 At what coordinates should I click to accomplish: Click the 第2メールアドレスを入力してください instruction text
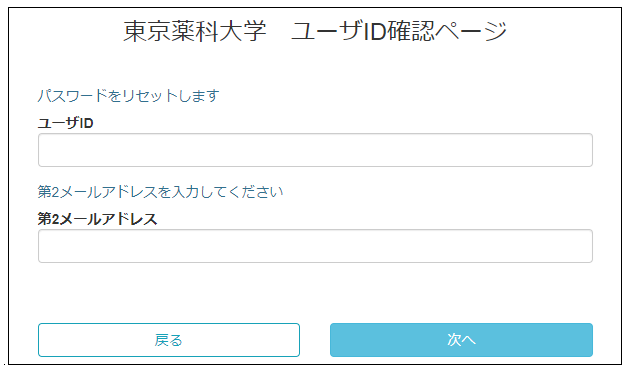click(x=160, y=191)
